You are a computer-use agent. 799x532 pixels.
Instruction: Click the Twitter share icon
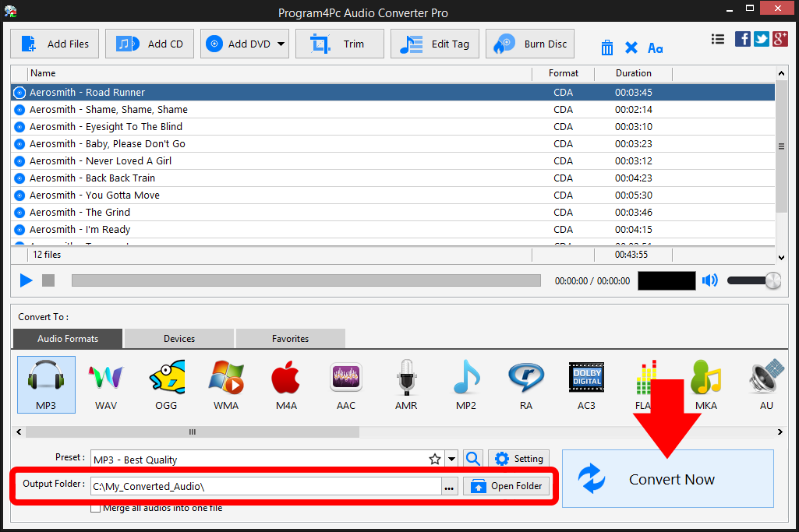coord(761,38)
